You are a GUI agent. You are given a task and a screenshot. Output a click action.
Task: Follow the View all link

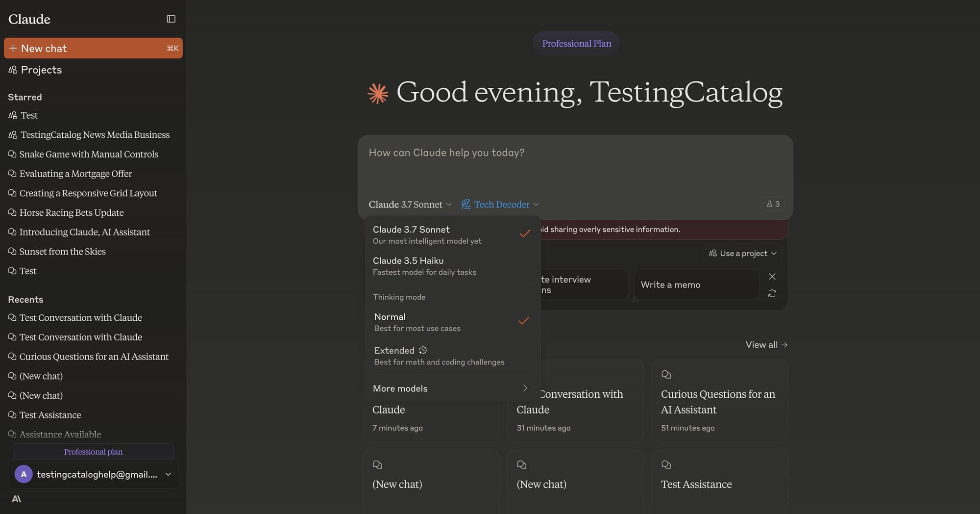click(766, 345)
